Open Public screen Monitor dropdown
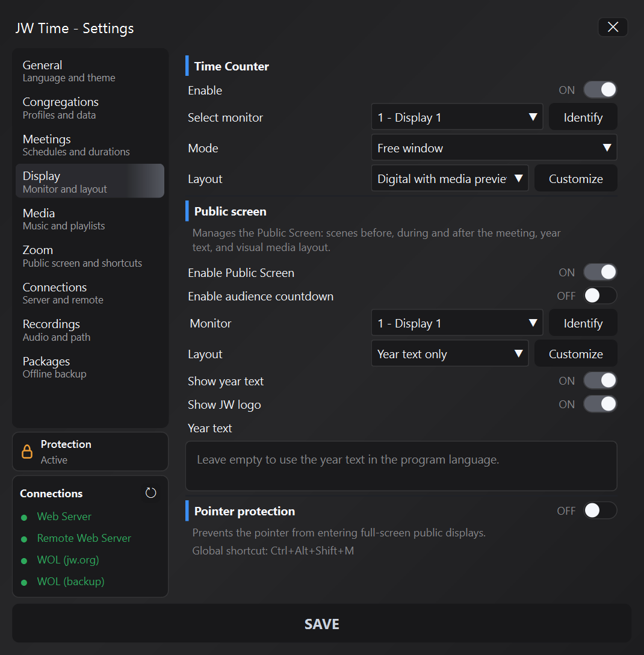The image size is (644, 655). click(x=457, y=323)
